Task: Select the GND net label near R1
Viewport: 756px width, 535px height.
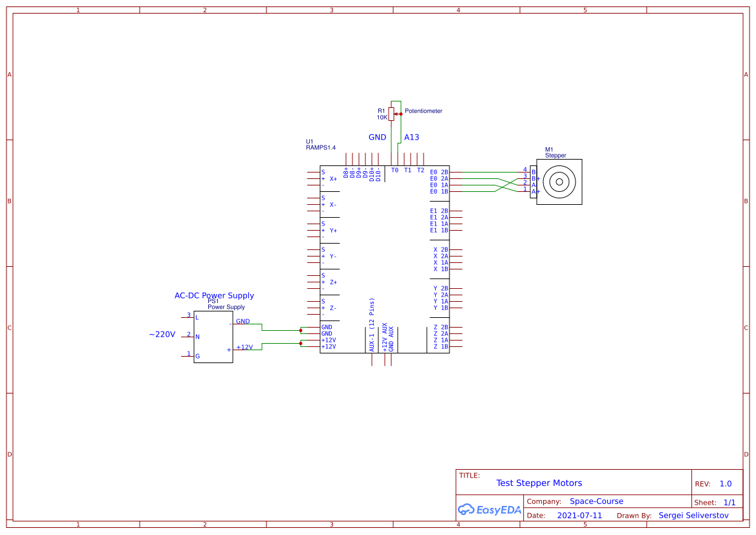Action: 376,137
